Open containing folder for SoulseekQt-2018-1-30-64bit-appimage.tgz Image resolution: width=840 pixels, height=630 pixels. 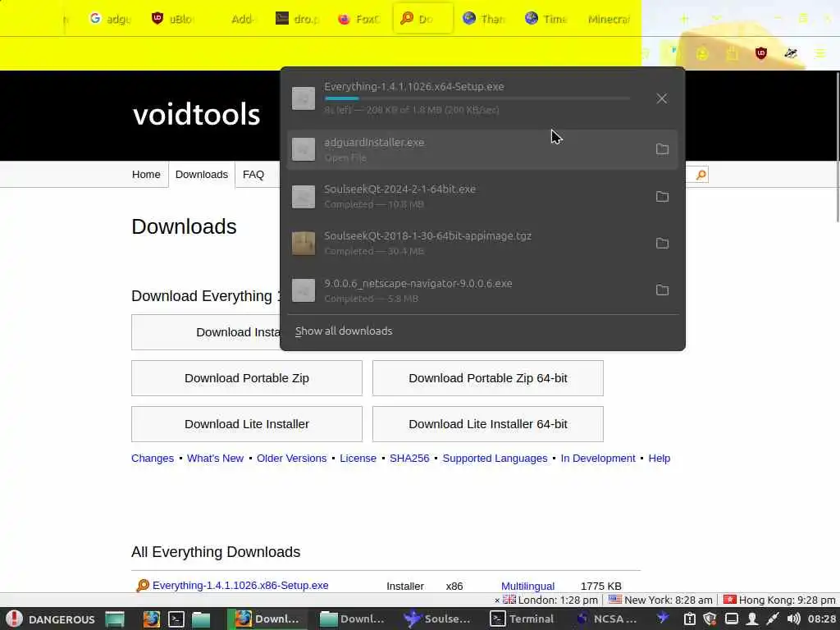click(662, 243)
